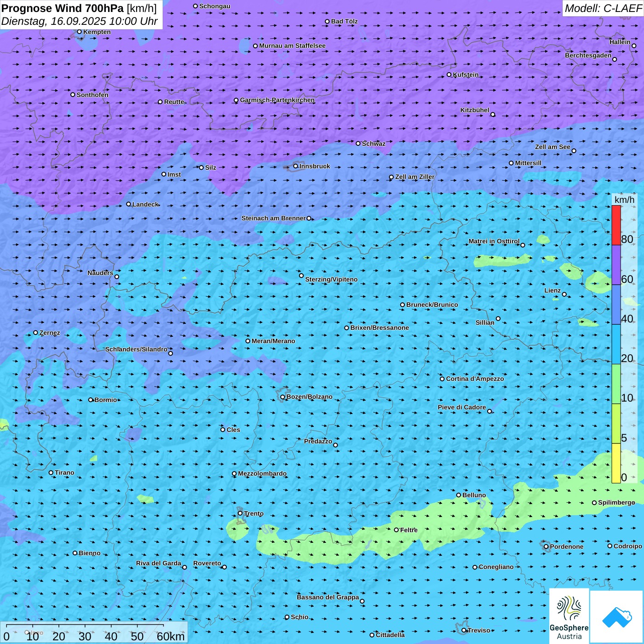Click the 'Matrei in Osttirol' label
The width and height of the screenshot is (644, 644).
[x=494, y=241]
